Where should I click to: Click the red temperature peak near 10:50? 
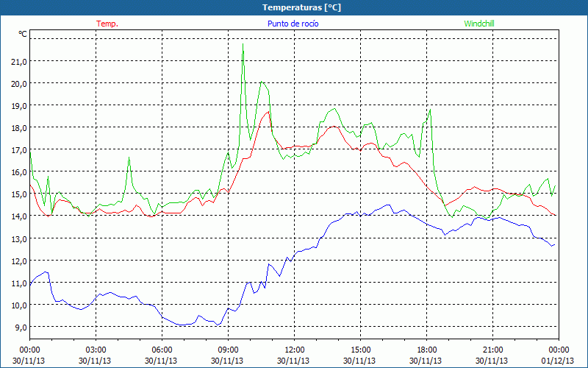point(268,112)
